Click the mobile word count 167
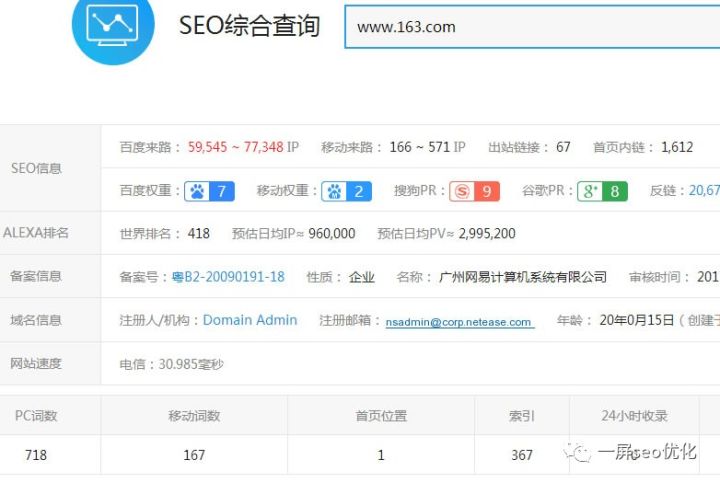The width and height of the screenshot is (720, 483). [x=194, y=455]
